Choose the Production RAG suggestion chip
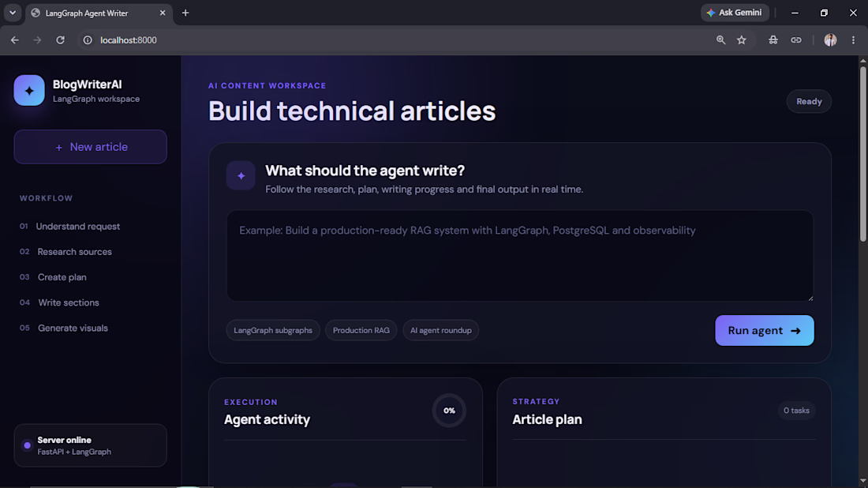 361,330
